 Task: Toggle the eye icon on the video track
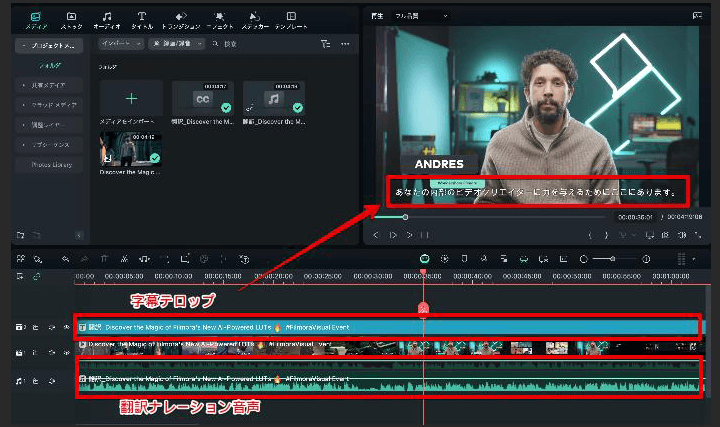point(67,352)
